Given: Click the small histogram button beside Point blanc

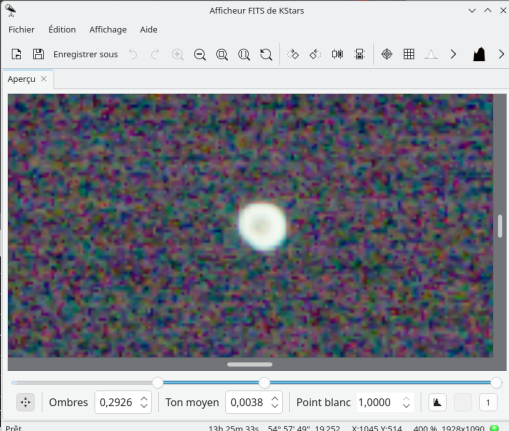Looking at the screenshot, I should [437, 402].
